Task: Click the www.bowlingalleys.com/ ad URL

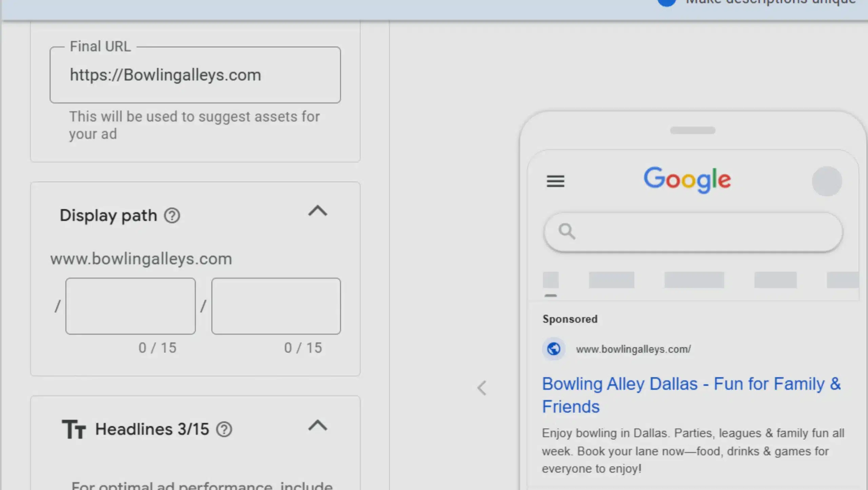Action: point(633,349)
